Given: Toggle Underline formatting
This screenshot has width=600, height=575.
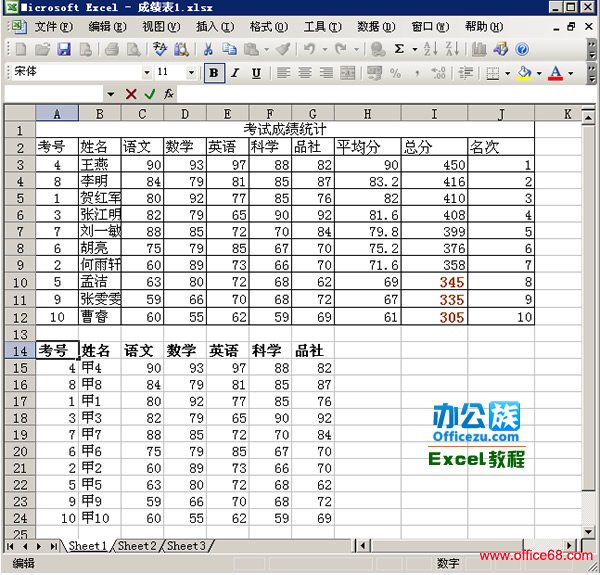Looking at the screenshot, I should coord(256,73).
